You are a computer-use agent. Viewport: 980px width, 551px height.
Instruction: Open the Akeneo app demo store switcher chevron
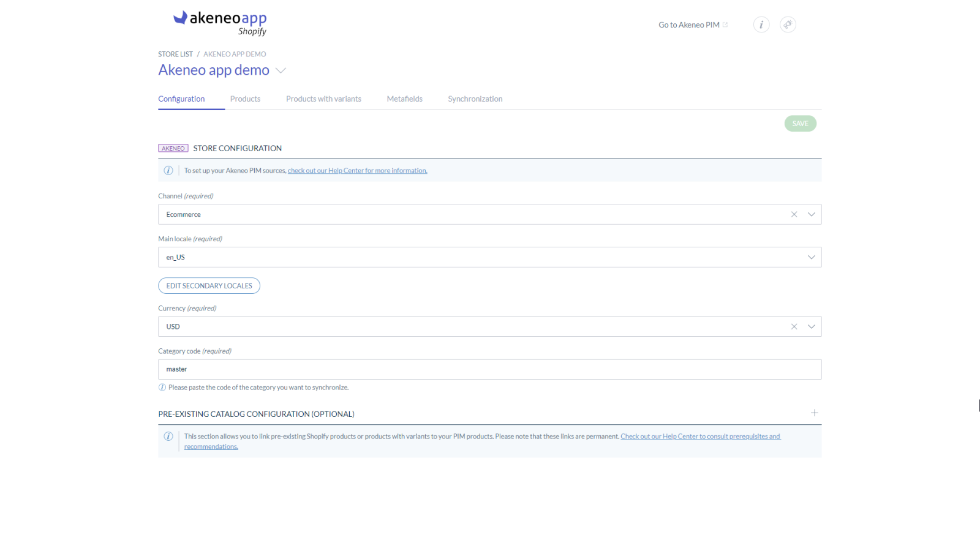coord(281,70)
